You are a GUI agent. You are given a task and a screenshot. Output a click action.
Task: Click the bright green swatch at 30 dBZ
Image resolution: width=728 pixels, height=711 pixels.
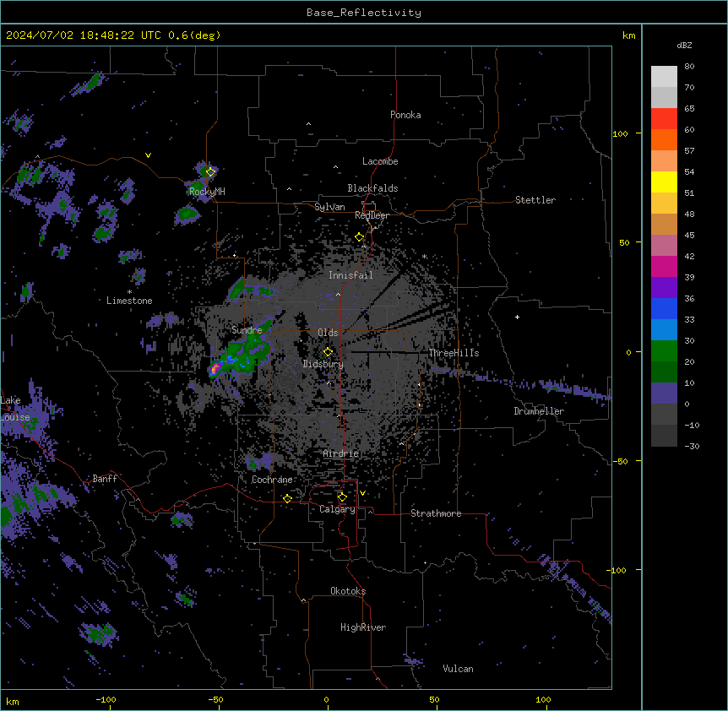point(664,351)
